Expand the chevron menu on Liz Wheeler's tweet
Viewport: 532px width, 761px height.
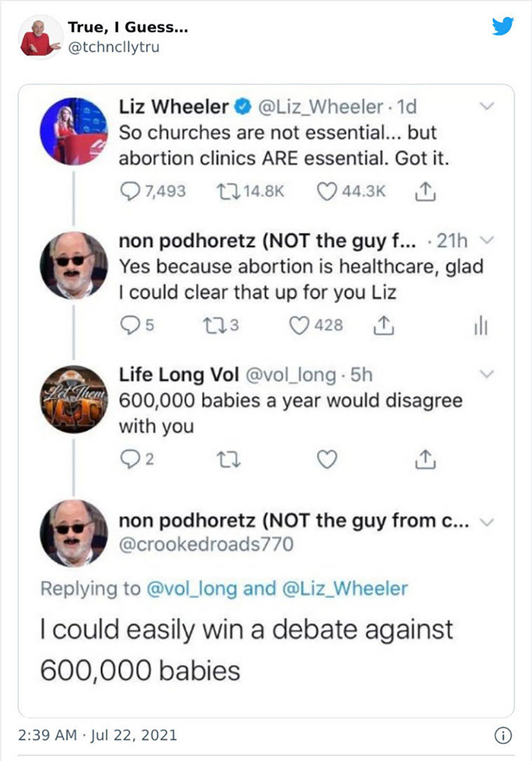pos(486,106)
